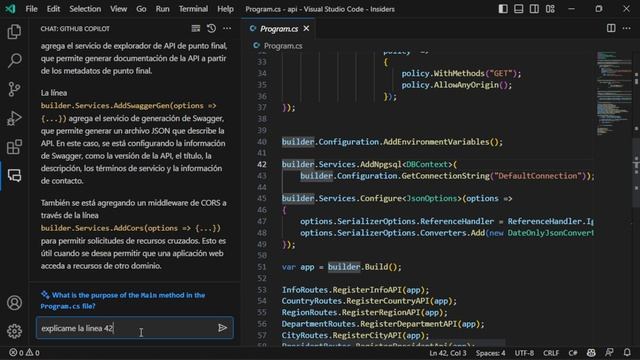Toggle the primary side bar layout
640x360 pixels.
click(x=503, y=9)
